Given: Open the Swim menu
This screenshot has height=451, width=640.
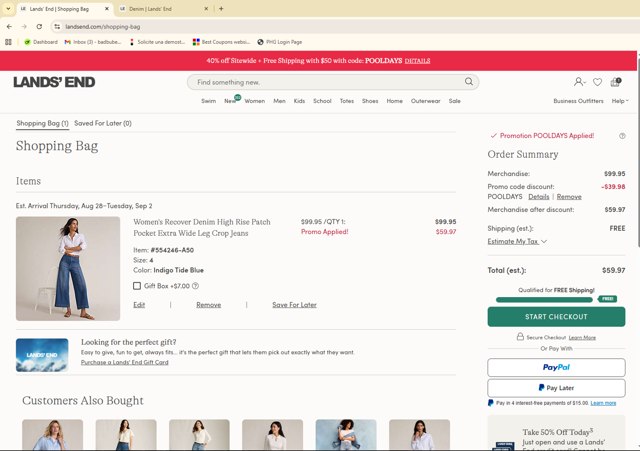Looking at the screenshot, I should [x=209, y=101].
